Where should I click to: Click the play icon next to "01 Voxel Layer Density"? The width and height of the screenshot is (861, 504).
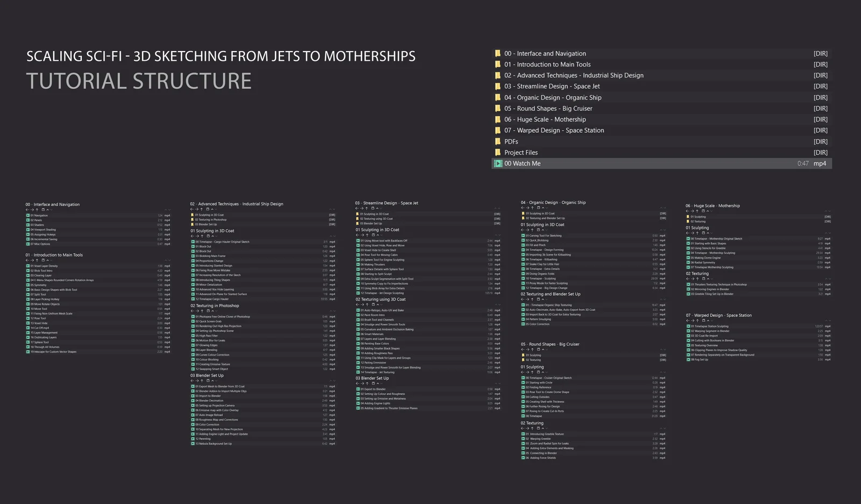click(28, 265)
